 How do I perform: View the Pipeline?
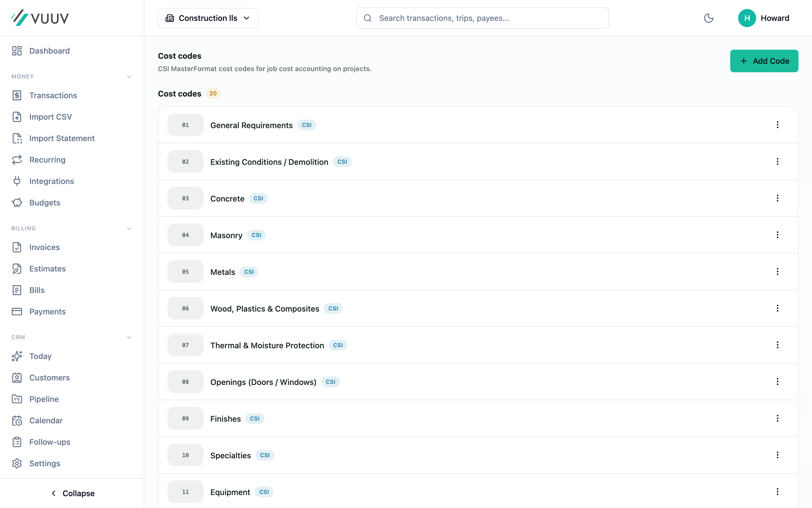coord(35,399)
